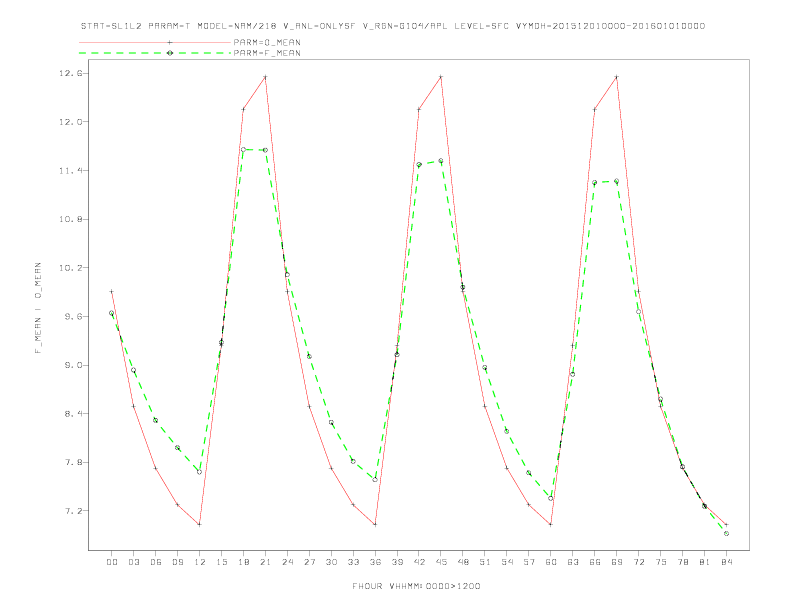792x612 pixels.
Task: Click the 00 forecast hour tick label
Action: click(x=112, y=562)
